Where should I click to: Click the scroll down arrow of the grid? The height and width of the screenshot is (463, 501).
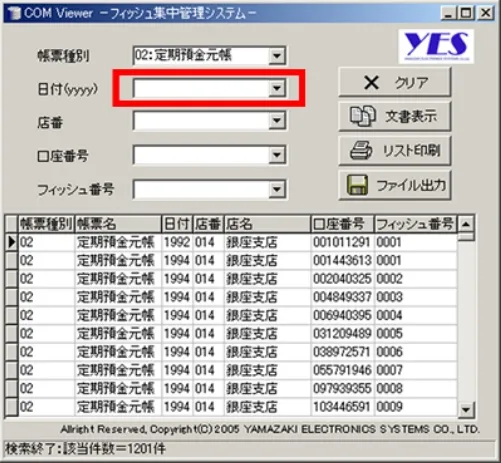[x=466, y=409]
